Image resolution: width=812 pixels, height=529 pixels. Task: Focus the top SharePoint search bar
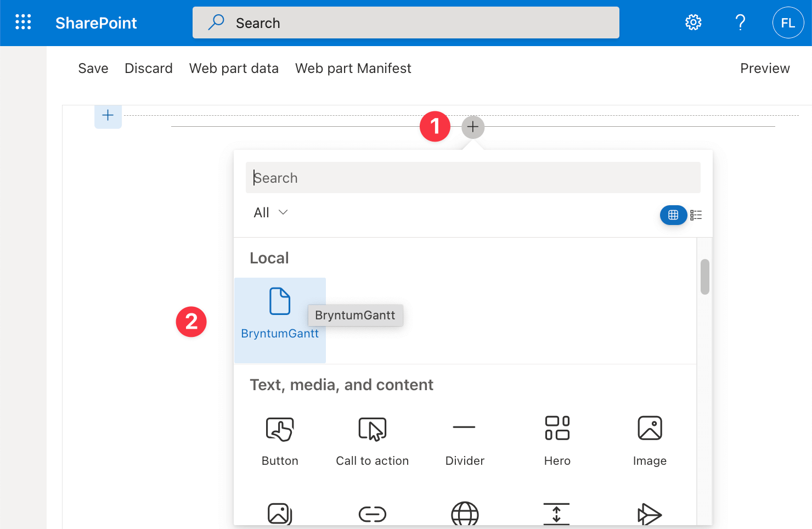(405, 22)
